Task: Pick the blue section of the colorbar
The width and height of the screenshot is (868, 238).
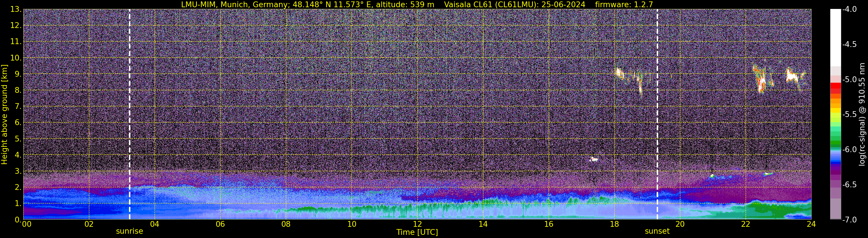Action: [x=836, y=157]
